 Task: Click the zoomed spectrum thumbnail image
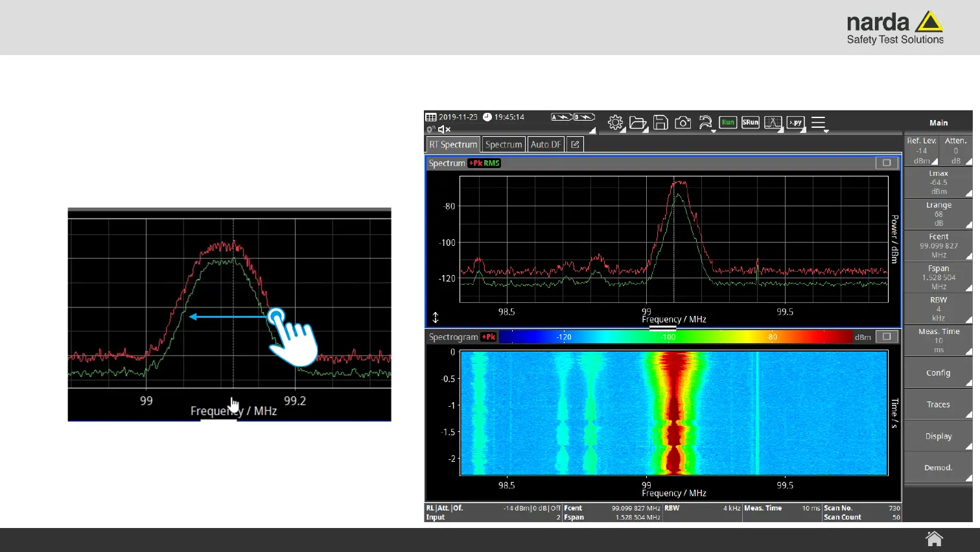point(229,315)
